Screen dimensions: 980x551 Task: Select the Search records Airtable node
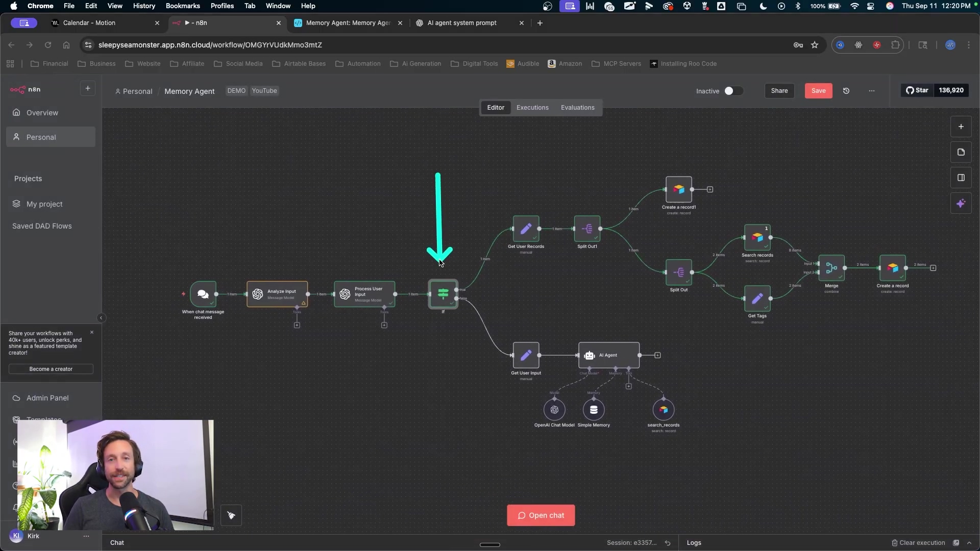757,238
